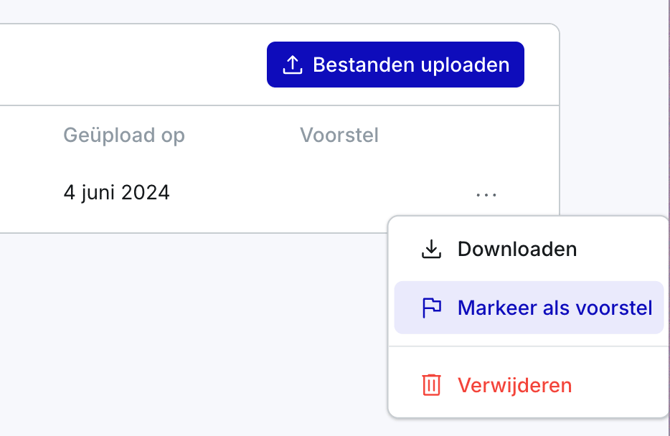Click the Geüpload op column header

(124, 135)
